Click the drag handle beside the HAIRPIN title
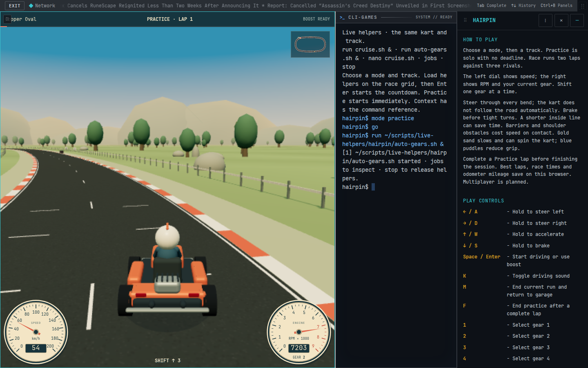Viewport: 588px width, 368px height. 465,20
